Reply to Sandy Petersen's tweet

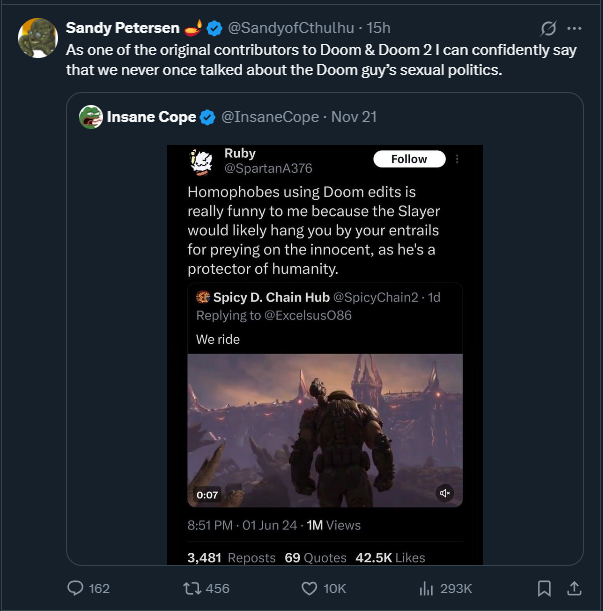(75, 588)
